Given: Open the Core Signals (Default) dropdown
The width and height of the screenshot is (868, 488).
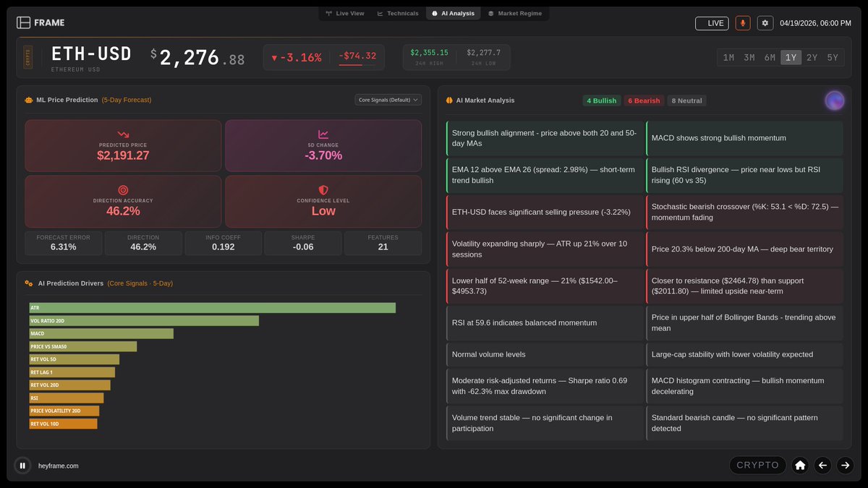Looking at the screenshot, I should 388,100.
